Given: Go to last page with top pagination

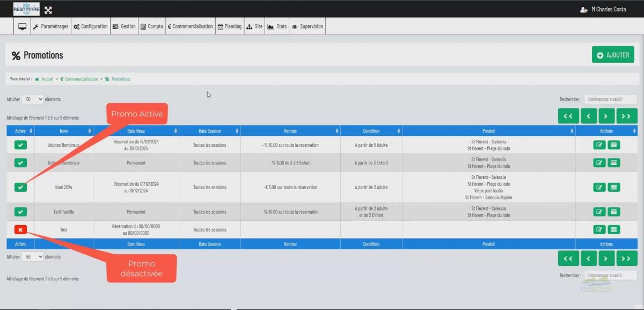Looking at the screenshot, I should click(x=626, y=116).
